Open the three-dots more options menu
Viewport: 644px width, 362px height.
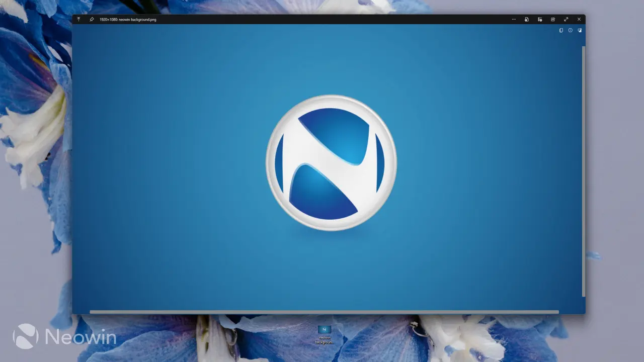tap(514, 19)
